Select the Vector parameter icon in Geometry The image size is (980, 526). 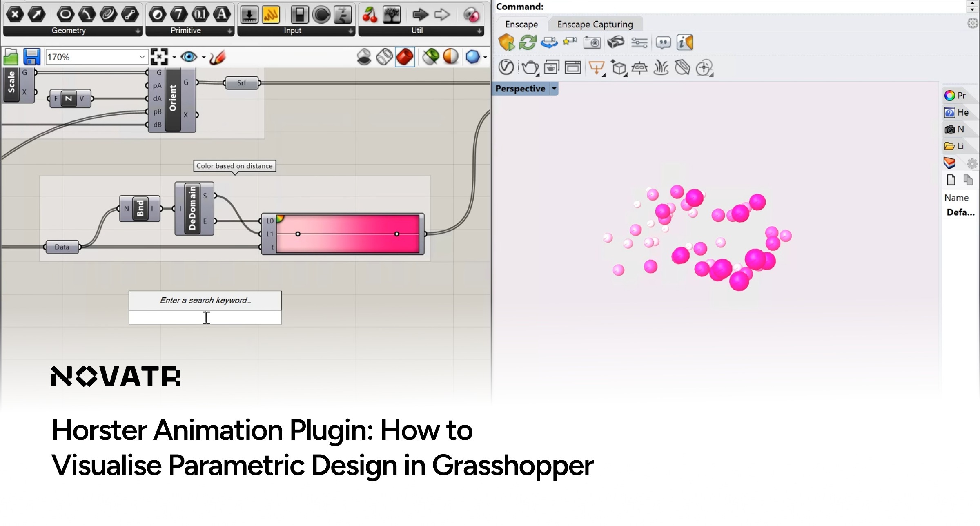tap(37, 15)
